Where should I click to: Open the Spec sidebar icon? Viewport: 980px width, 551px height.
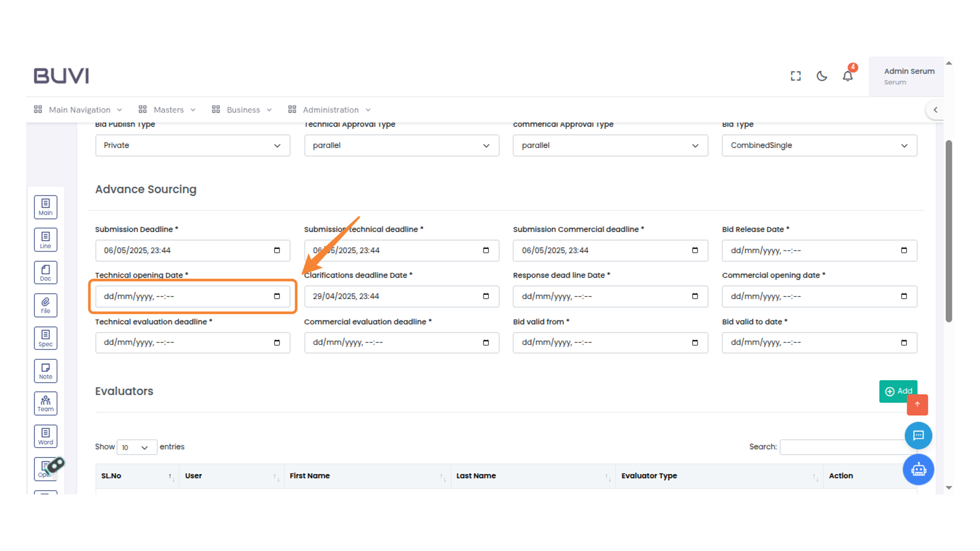(45, 338)
